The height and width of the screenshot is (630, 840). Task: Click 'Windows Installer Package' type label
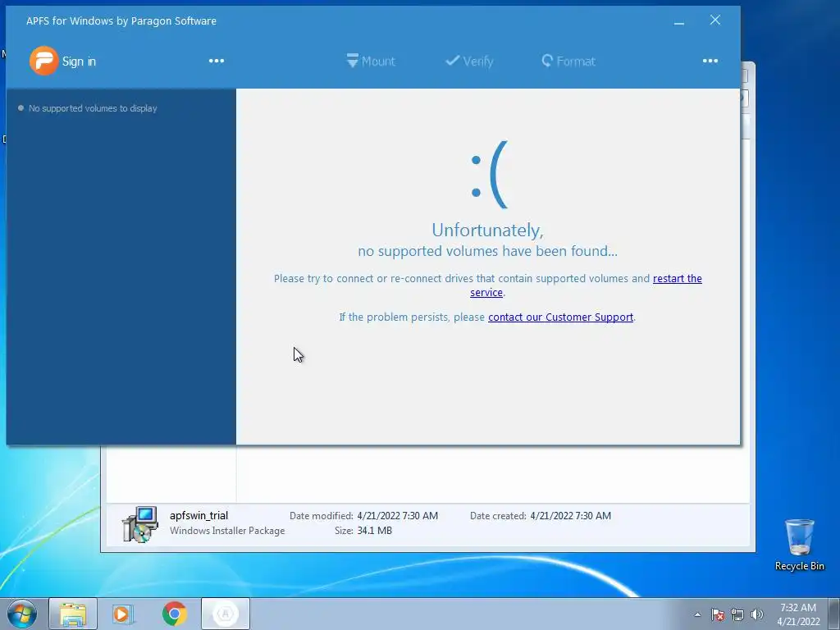[227, 531]
